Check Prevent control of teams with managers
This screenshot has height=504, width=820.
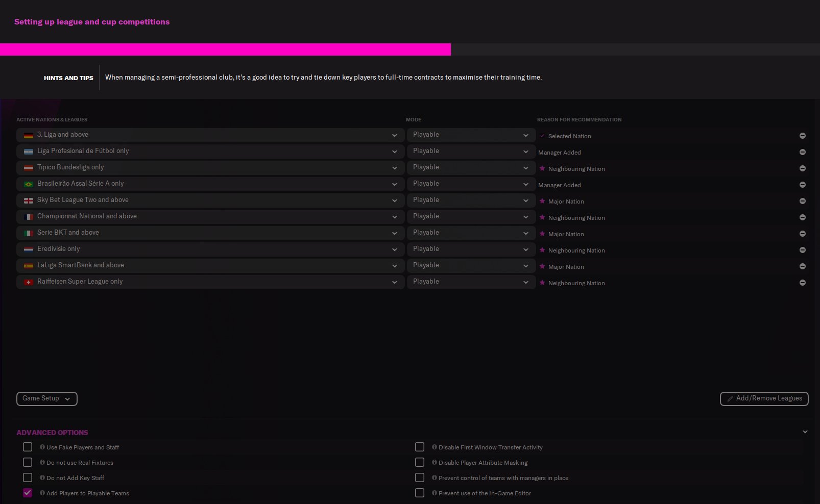pyautogui.click(x=420, y=477)
